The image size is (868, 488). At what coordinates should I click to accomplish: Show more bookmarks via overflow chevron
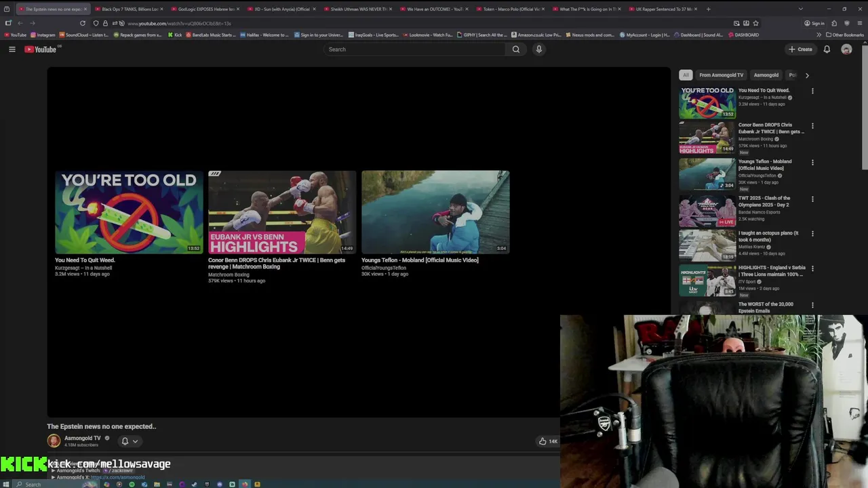(x=818, y=35)
